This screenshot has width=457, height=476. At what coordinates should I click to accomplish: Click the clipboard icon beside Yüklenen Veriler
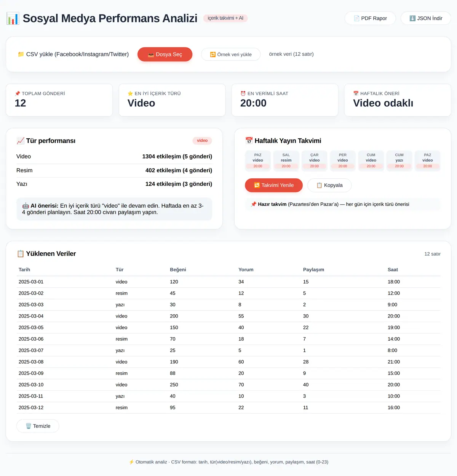pos(21,253)
